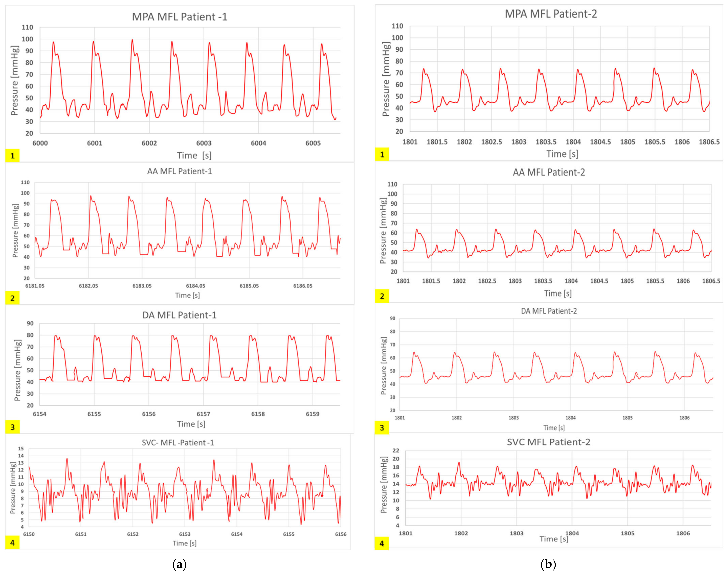
Task: Select the AA MFL Patient-2 chart title
Action: pos(549,172)
